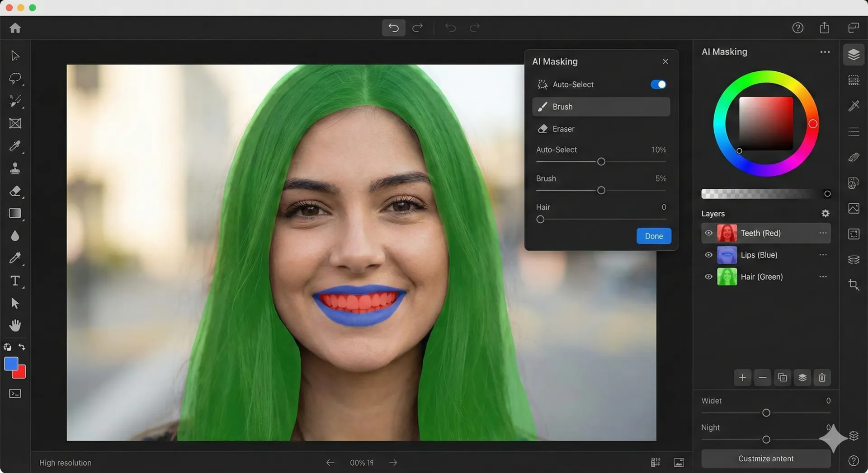
Task: Toggle the Auto-Select switch off
Action: click(658, 84)
